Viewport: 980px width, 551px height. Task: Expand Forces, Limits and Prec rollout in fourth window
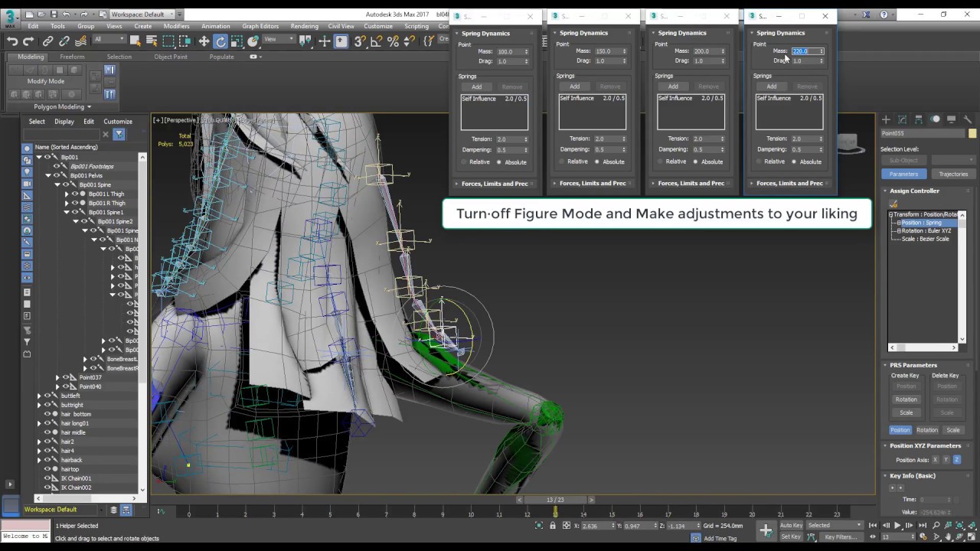point(790,184)
